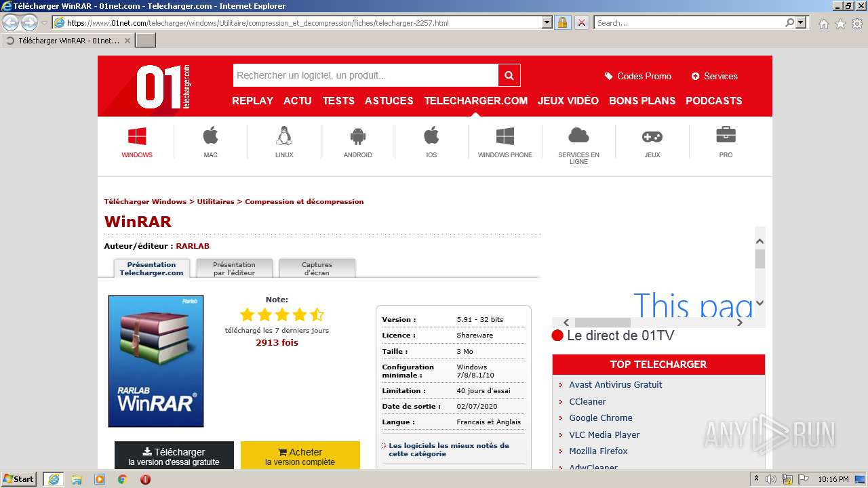Viewport: 868px width, 488px height.
Task: Switch to Présentation Telecharger.com tab
Action: tap(152, 268)
